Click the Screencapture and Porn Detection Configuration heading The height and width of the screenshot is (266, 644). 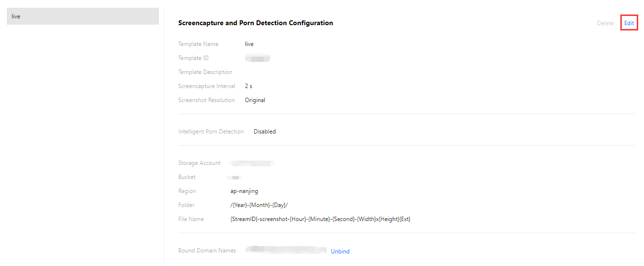(255, 23)
